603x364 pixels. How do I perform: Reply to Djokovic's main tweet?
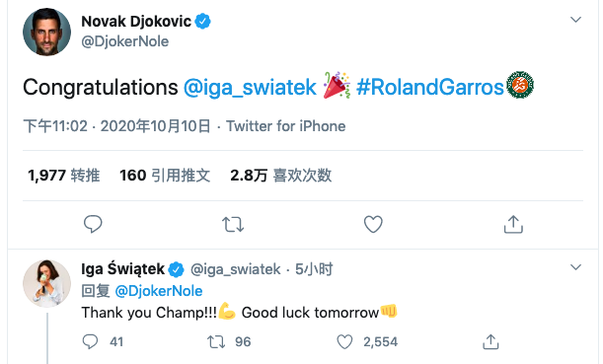click(93, 224)
